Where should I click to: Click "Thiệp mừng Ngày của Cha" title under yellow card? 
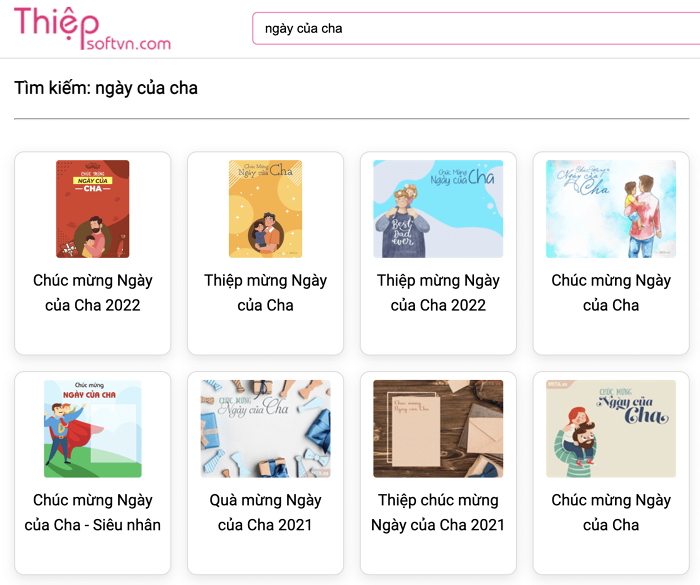(266, 292)
